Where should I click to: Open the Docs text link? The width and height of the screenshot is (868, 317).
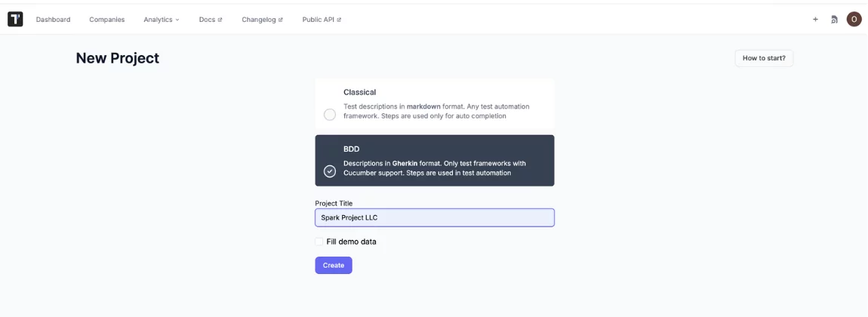[x=207, y=20]
